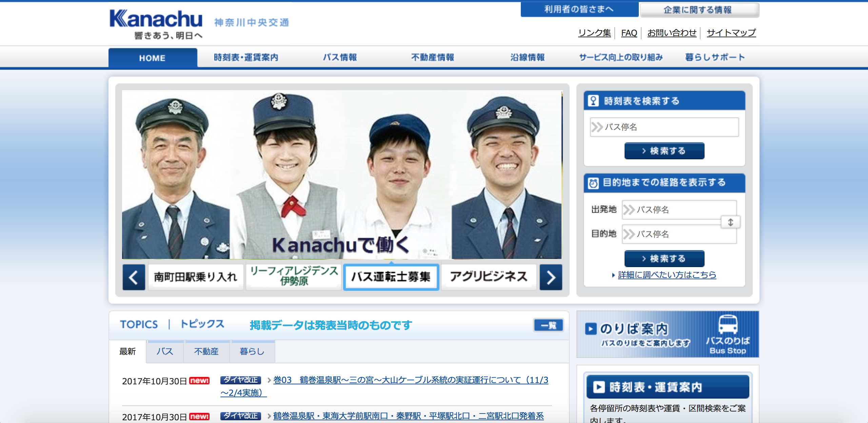Click FAQ link
The height and width of the screenshot is (423, 868).
pos(629,33)
